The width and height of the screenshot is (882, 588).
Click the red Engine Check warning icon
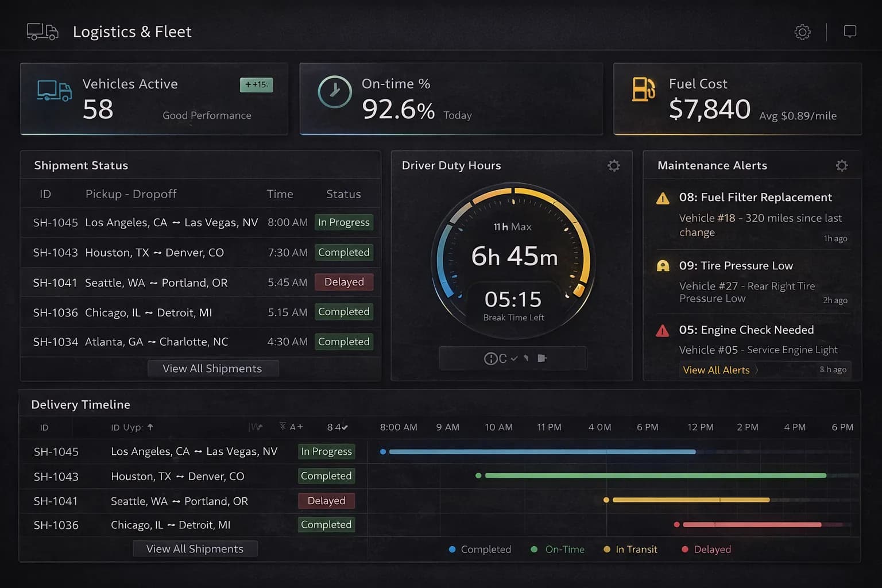pyautogui.click(x=662, y=331)
